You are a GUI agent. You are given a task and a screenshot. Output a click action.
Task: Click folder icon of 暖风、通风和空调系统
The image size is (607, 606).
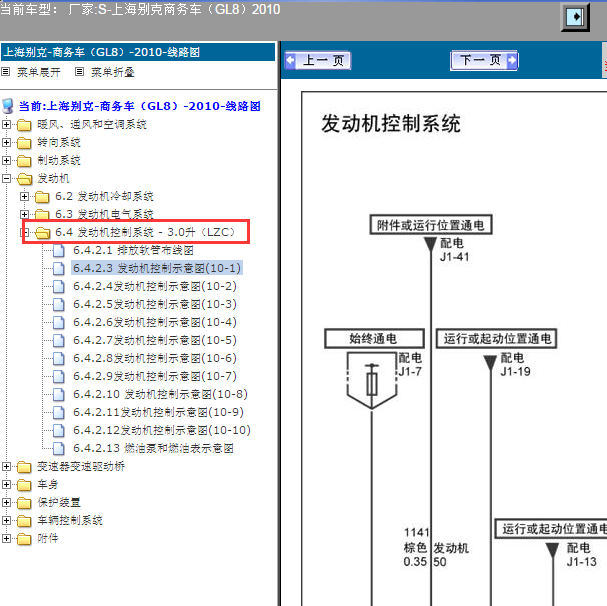(x=24, y=125)
